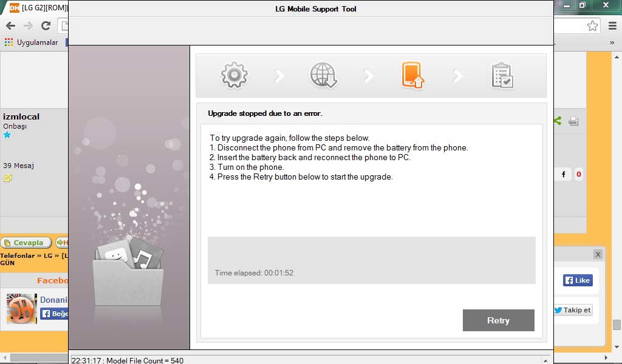Open the Telefonlar breadcrumb link
622x364 pixels.
[18, 255]
